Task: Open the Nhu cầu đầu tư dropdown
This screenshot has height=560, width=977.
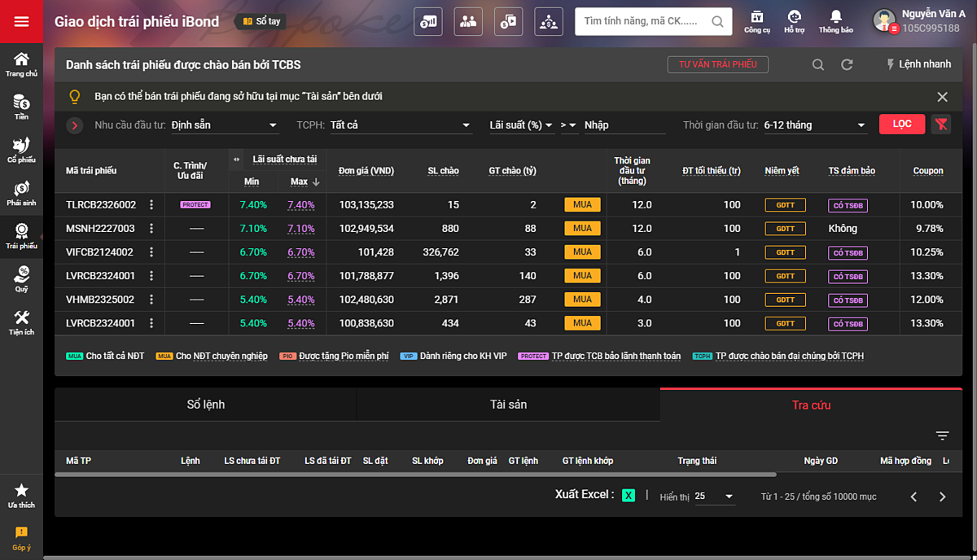Action: pos(224,125)
